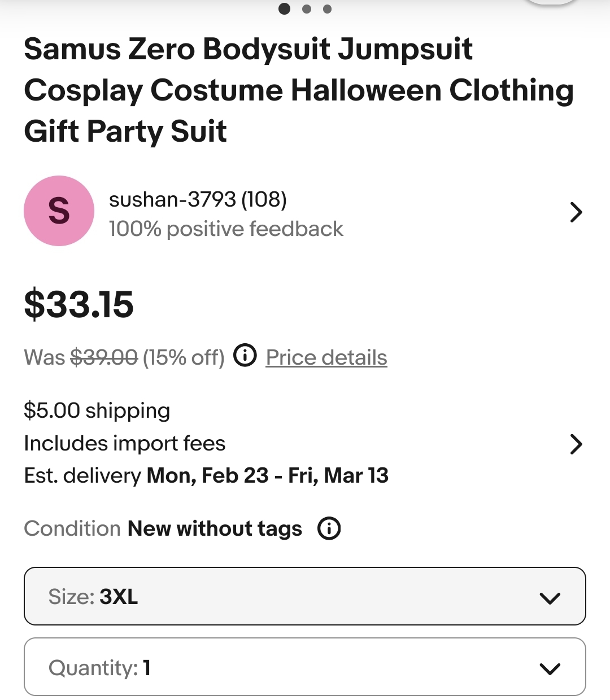610x700 pixels.
Task: Tap the Includes import fees text
Action: point(125,444)
